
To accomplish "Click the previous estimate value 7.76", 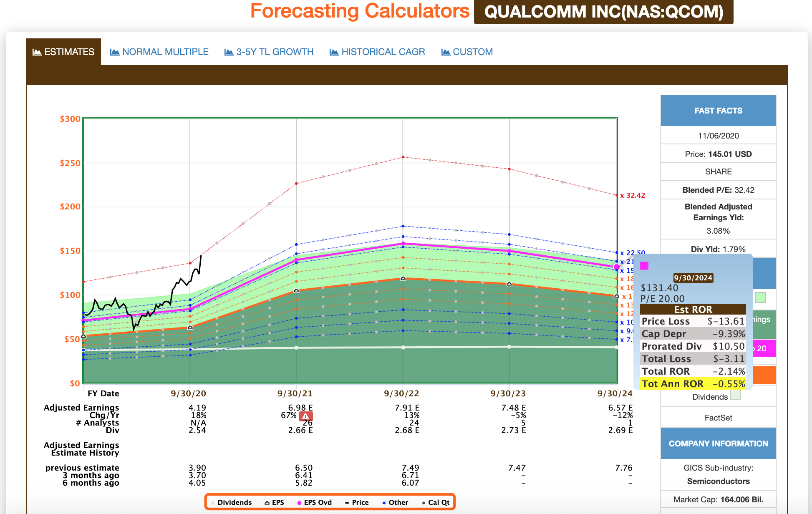I will [x=624, y=468].
